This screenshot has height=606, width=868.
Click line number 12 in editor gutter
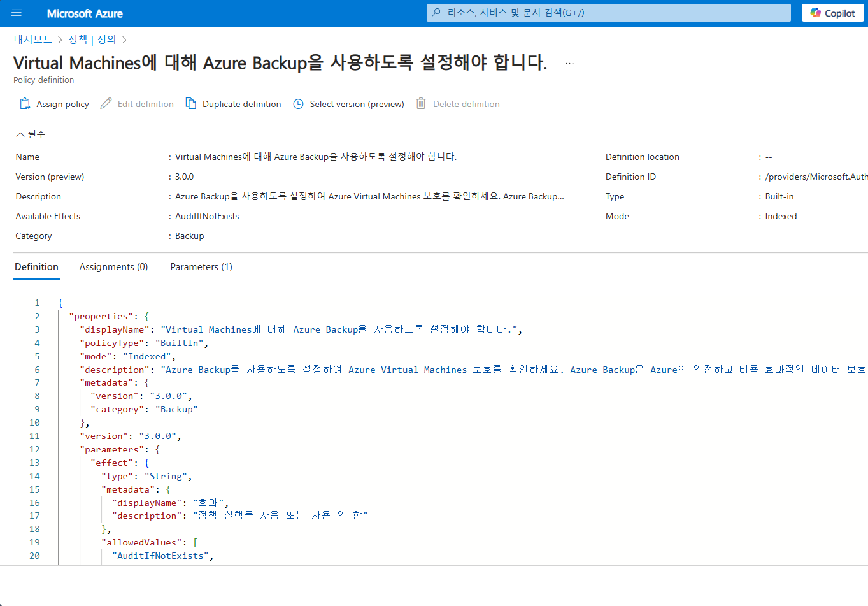tap(34, 449)
